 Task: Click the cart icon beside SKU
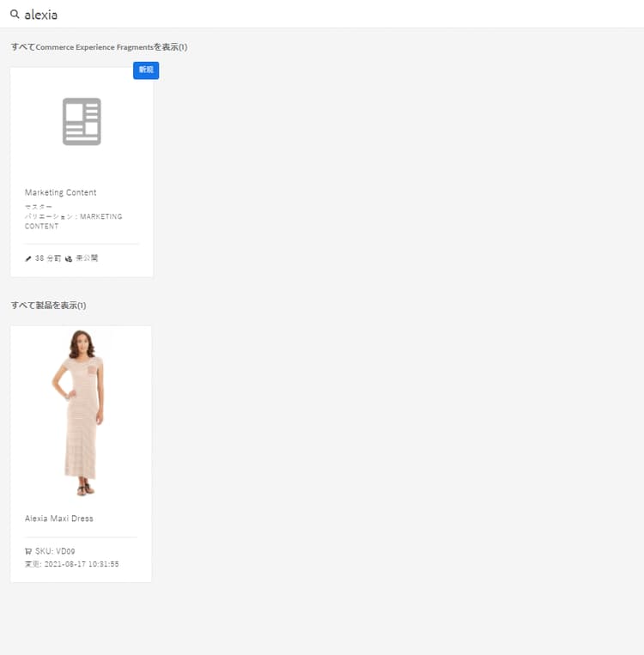28,551
